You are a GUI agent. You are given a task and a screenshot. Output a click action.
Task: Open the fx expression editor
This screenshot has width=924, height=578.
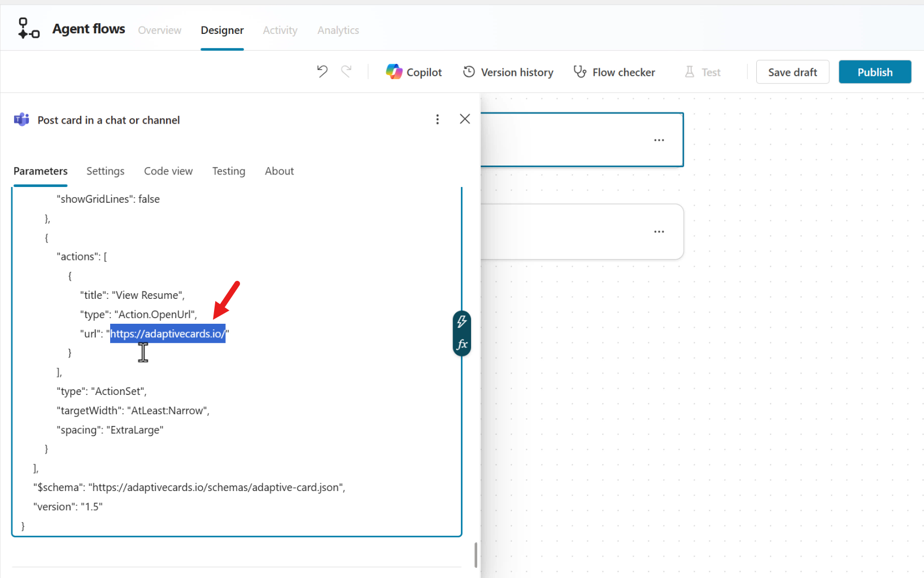coord(461,344)
